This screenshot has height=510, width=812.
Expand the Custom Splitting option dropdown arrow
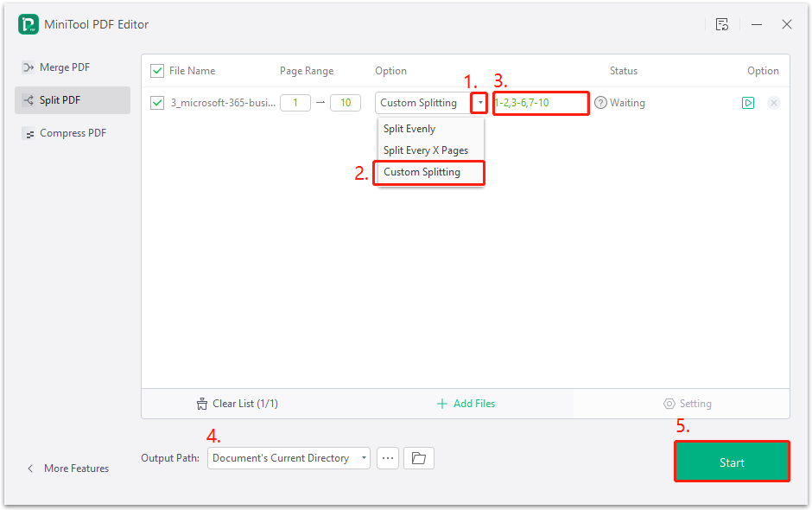[479, 103]
